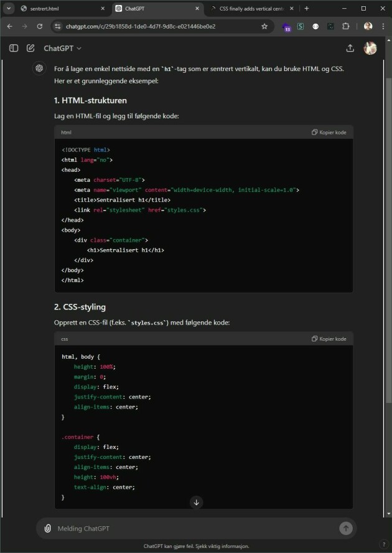
Task: Click the html, body { selector line
Action: (81, 357)
